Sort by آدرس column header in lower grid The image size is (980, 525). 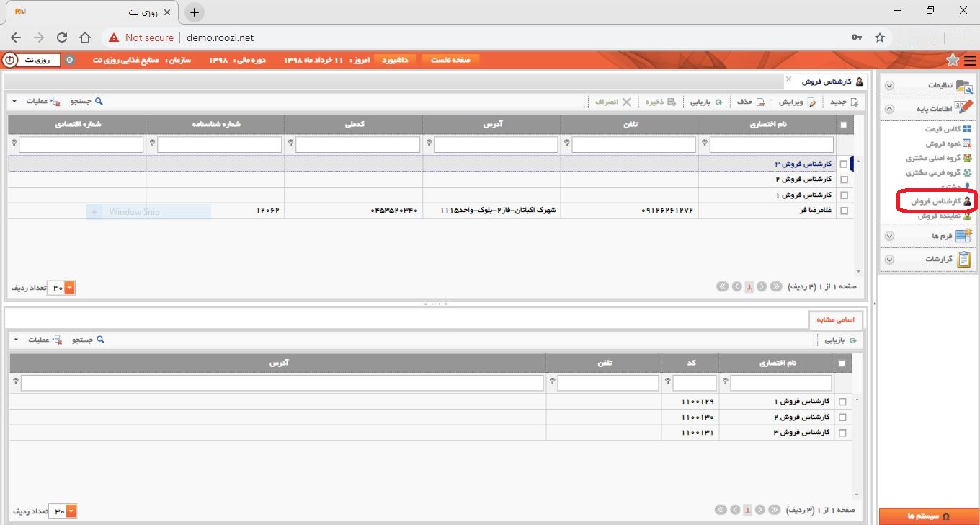[278, 363]
